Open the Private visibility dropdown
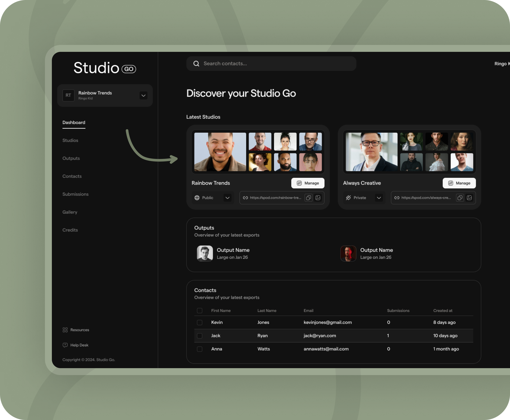 pyautogui.click(x=379, y=198)
